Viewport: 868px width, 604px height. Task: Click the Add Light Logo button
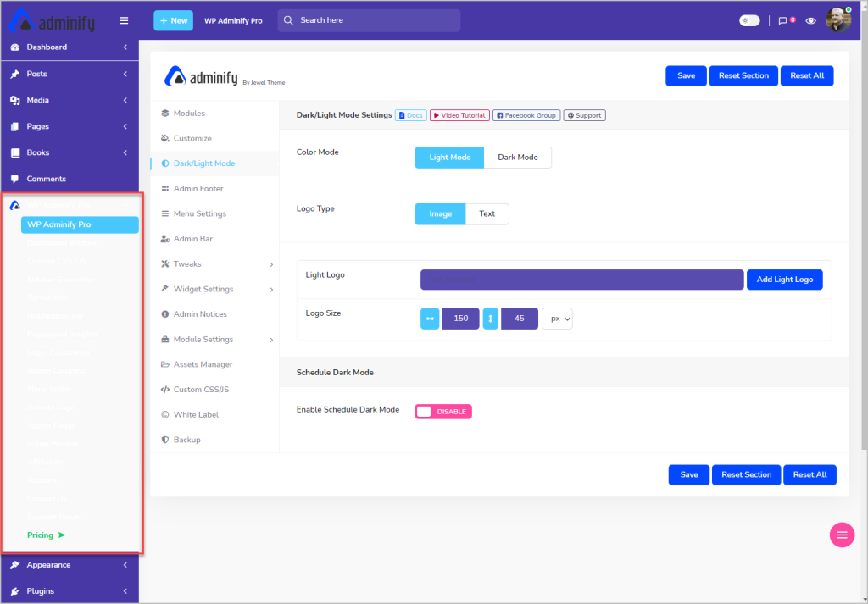pos(784,280)
